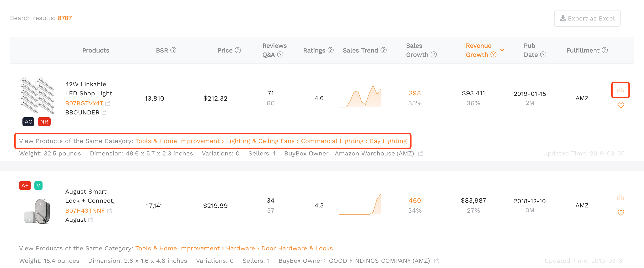Open Tools & Home Improvement link in shop light row
This screenshot has width=644, height=268.
tap(177, 141)
